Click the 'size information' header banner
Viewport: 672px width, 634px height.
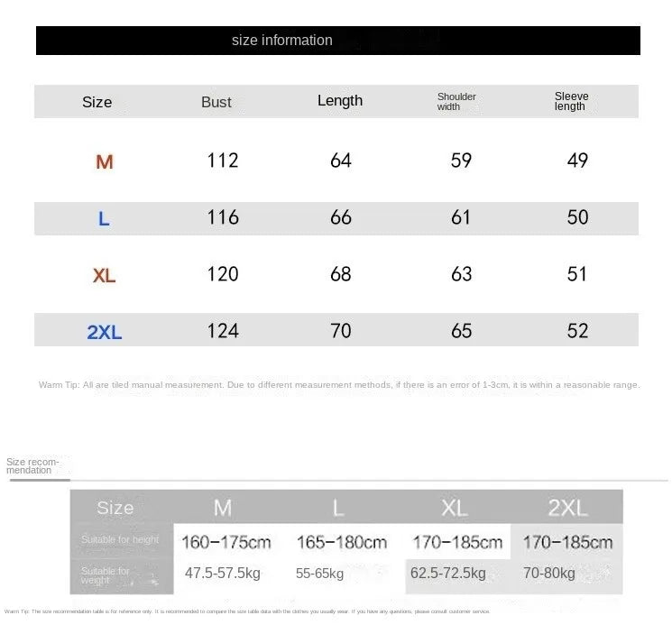(338, 41)
